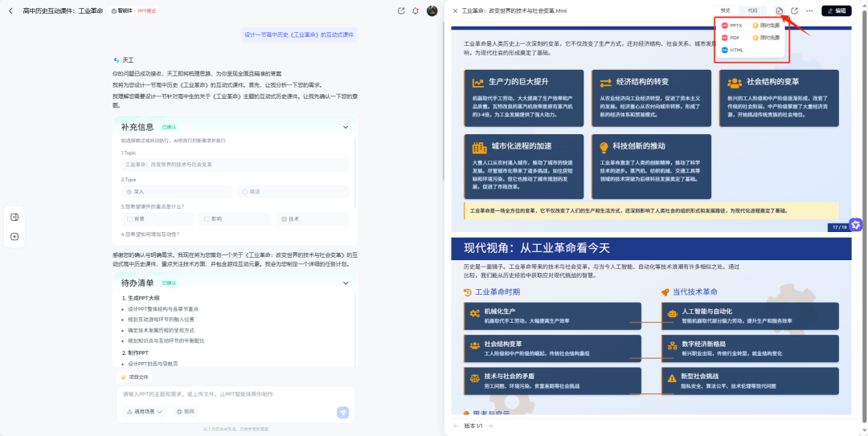The width and height of the screenshot is (868, 436).
Task: Open notifications bell icon
Action: point(416,10)
